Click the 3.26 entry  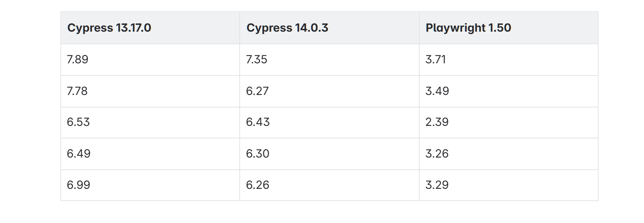coord(509,154)
